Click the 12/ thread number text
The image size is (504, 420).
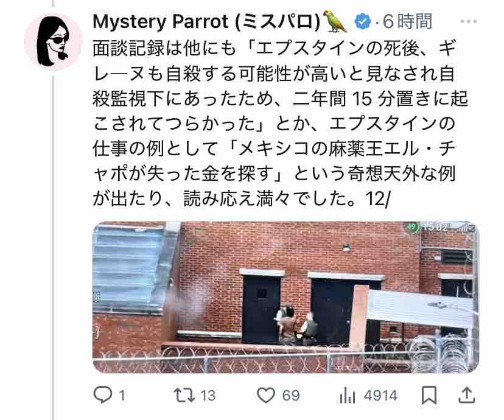(377, 199)
